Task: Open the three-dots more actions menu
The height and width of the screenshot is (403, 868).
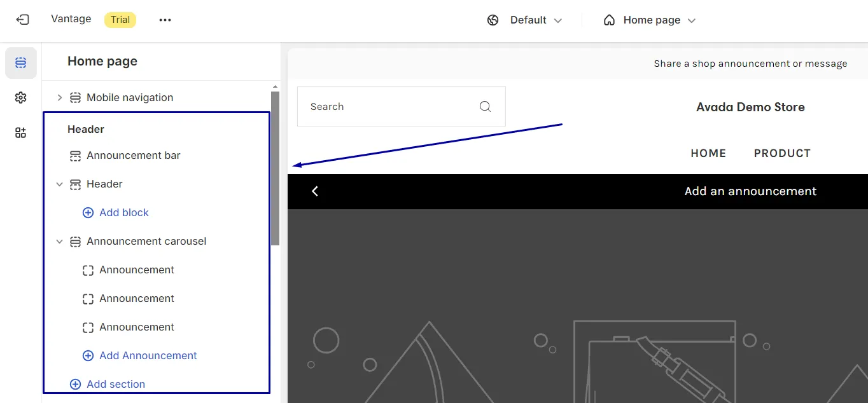Action: coord(165,20)
